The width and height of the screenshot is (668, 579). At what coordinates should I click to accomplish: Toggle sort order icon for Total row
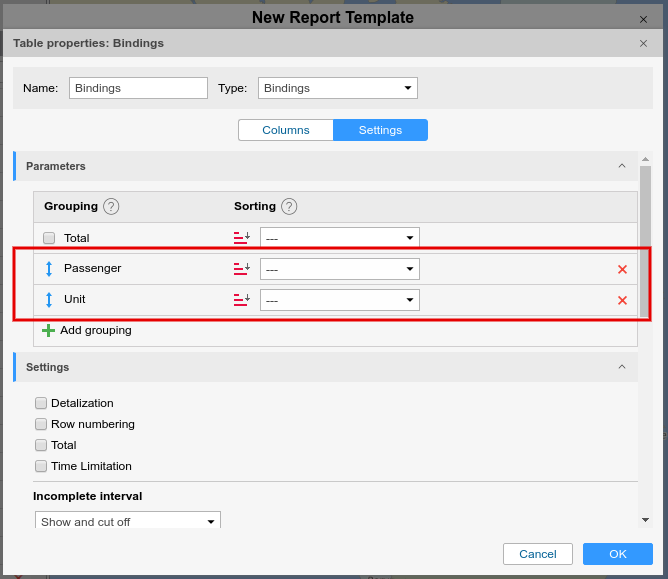pyautogui.click(x=241, y=238)
